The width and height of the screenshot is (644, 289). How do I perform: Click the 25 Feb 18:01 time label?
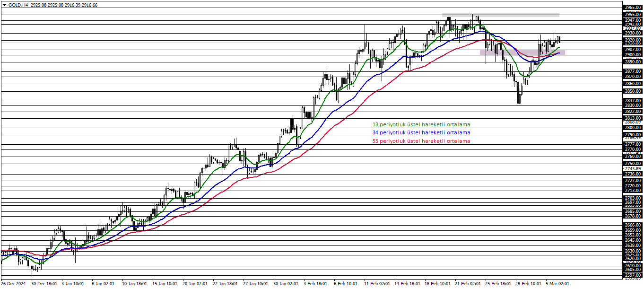pos(498,284)
